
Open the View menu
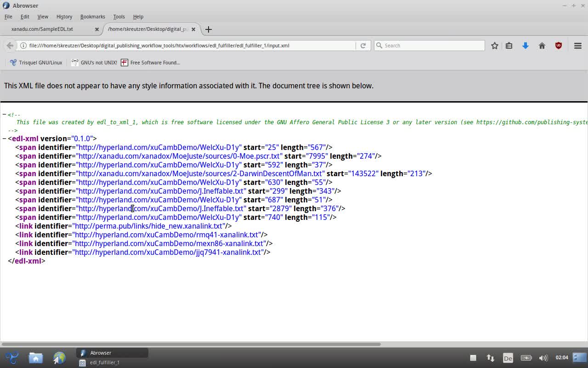coord(43,17)
